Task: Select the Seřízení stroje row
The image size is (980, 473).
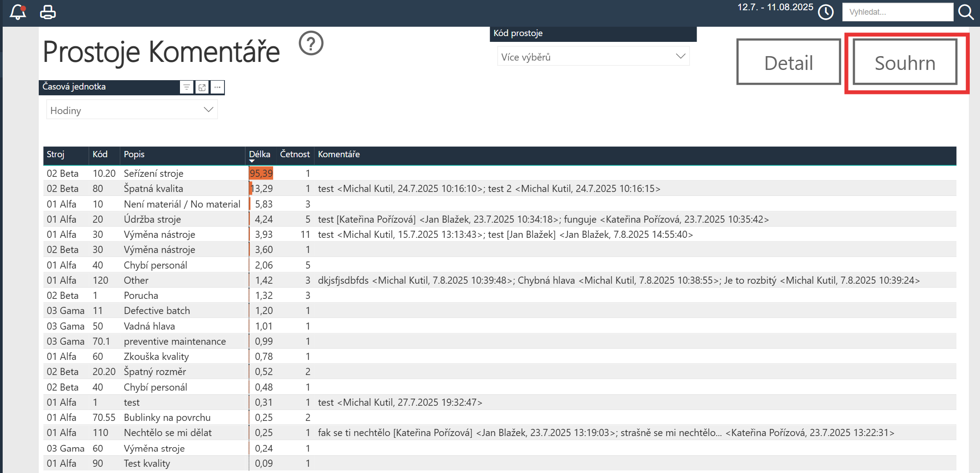Action: coord(500,173)
